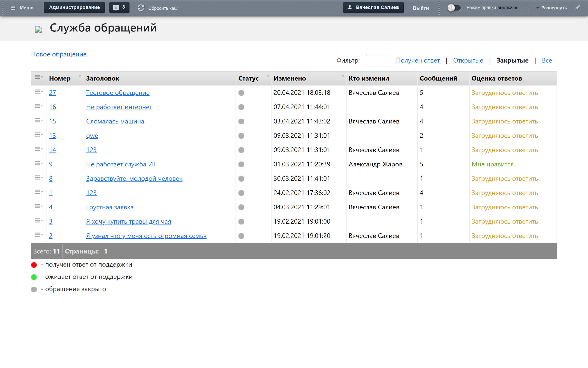Open ticket Здравствуйте, молодой человек
The image size is (588, 368).
tap(134, 179)
